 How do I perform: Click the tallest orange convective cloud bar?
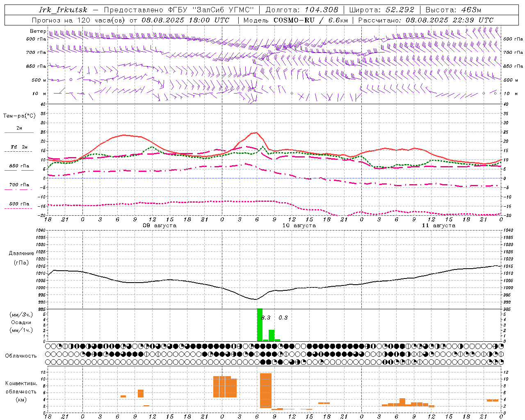point(266,391)
